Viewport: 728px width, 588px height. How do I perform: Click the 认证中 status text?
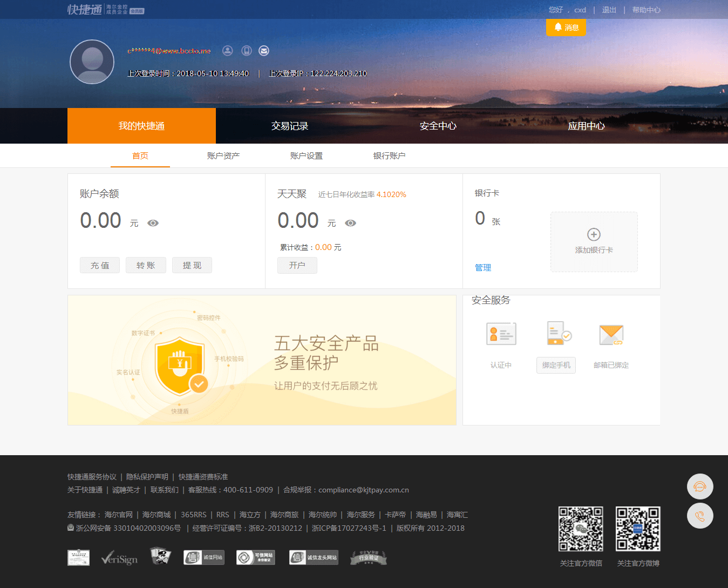[501, 365]
